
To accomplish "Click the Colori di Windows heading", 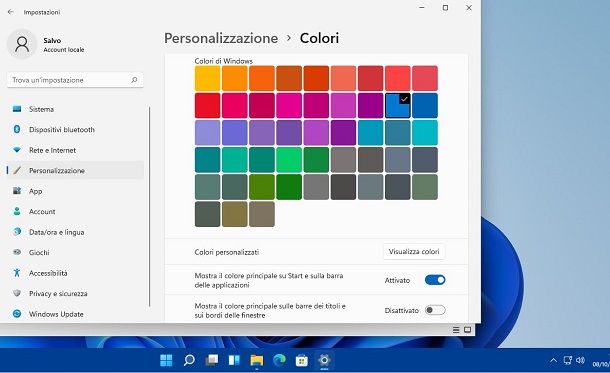I will pos(223,61).
